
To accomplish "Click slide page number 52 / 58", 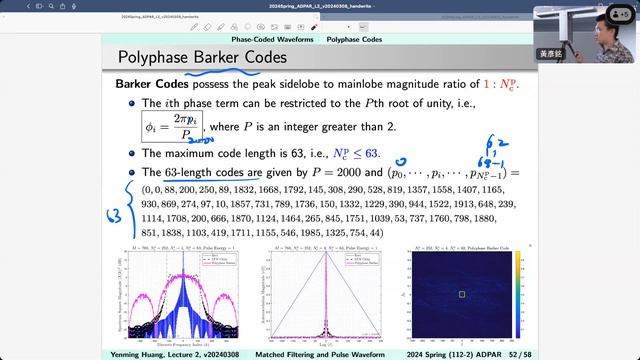I will (x=520, y=355).
